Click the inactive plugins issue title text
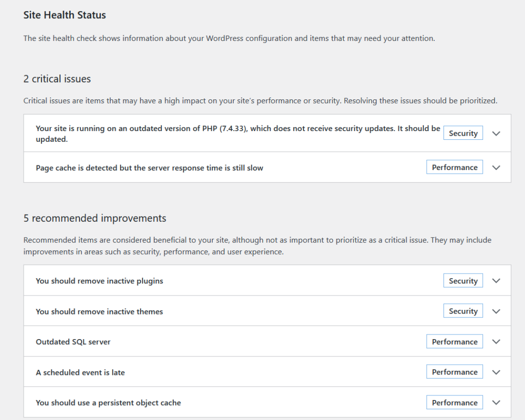The height and width of the screenshot is (420, 525). pyautogui.click(x=99, y=281)
